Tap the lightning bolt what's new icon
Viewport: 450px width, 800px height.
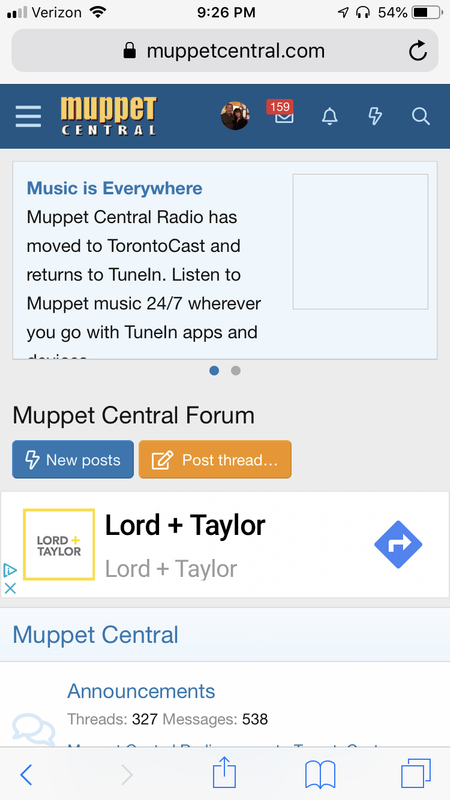pyautogui.click(x=375, y=116)
